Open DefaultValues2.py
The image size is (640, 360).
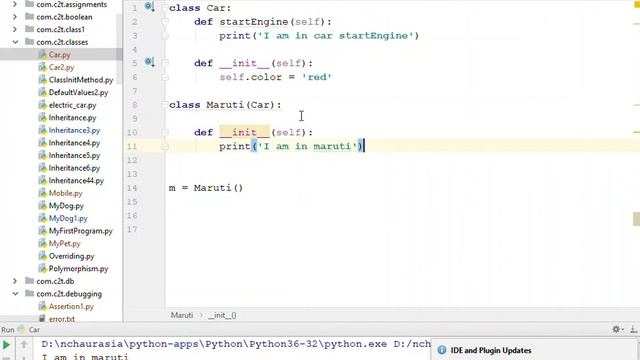click(78, 93)
